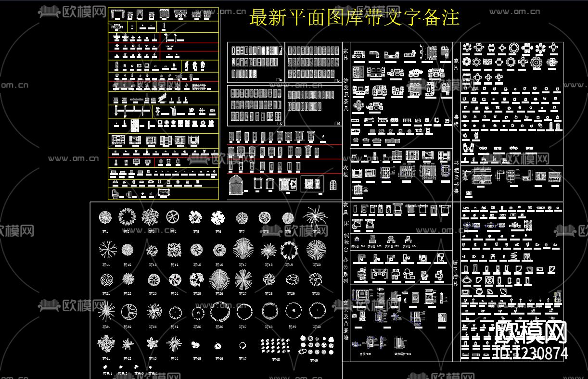The image size is (588, 379).
Task: Select the thin circle tree block 树37
Action: 245,312
